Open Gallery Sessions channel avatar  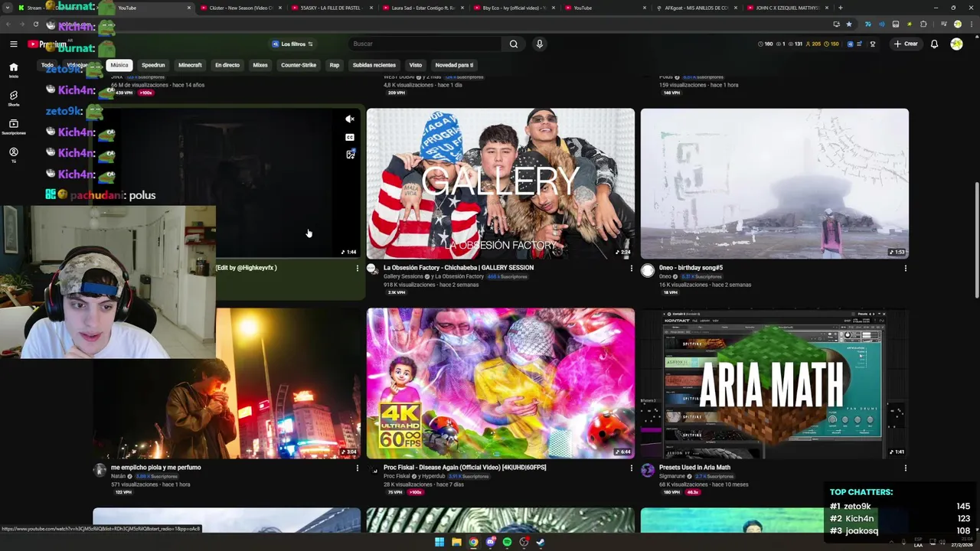click(373, 269)
